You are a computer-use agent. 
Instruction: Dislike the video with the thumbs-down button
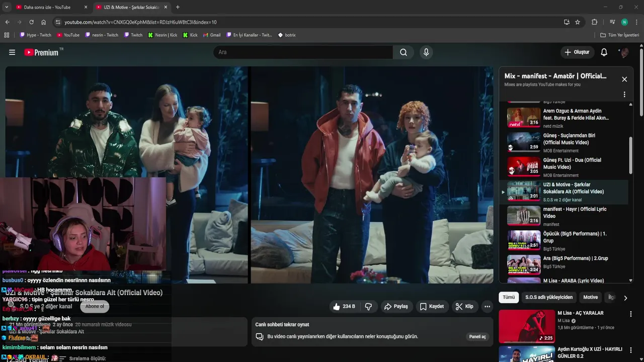tap(368, 306)
